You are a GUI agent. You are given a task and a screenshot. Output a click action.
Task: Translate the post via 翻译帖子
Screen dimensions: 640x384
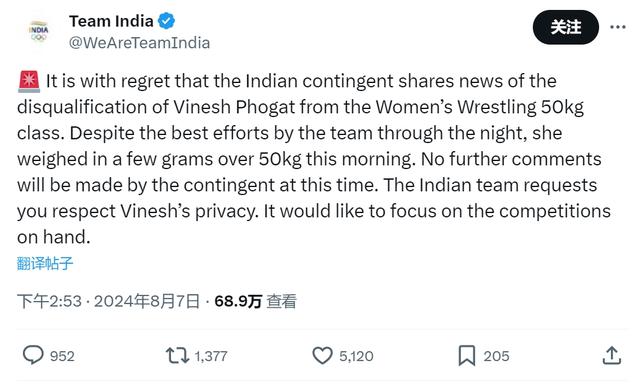coord(45,263)
